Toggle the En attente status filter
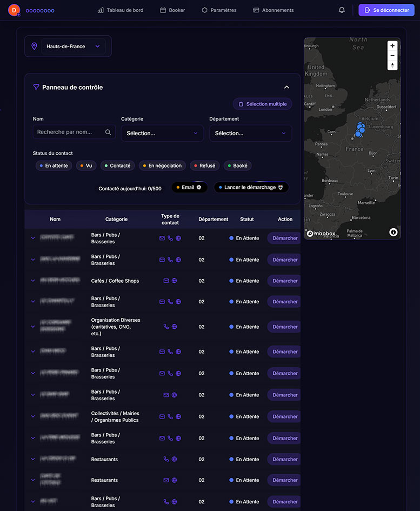Screen dimensions: 420x511 tap(54, 165)
